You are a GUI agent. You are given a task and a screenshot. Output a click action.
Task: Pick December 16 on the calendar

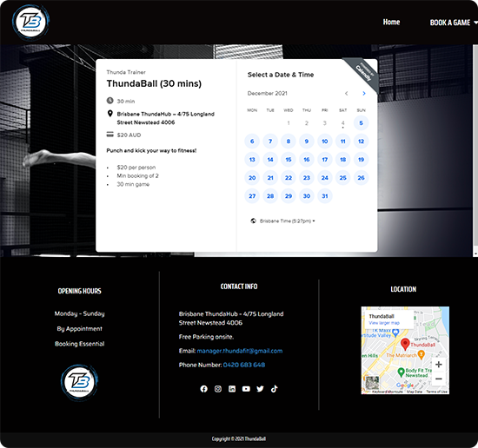pos(307,160)
